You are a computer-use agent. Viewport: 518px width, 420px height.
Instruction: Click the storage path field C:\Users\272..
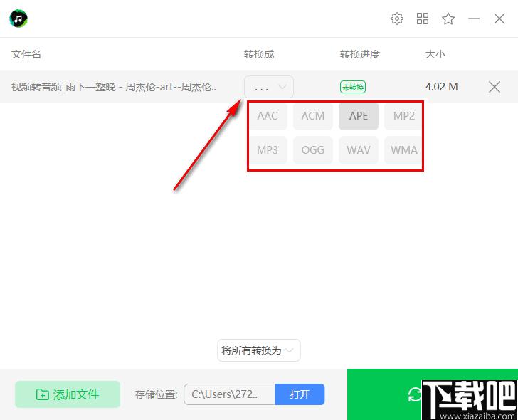click(x=229, y=394)
